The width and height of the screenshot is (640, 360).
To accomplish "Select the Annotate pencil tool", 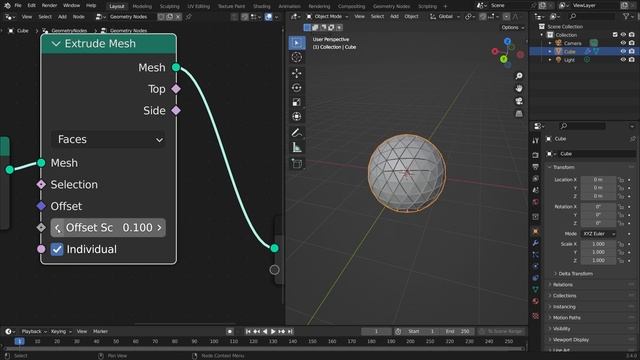I will 297,133.
